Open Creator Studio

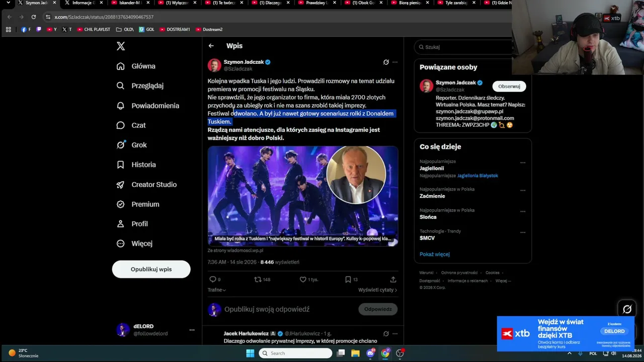coord(146,185)
